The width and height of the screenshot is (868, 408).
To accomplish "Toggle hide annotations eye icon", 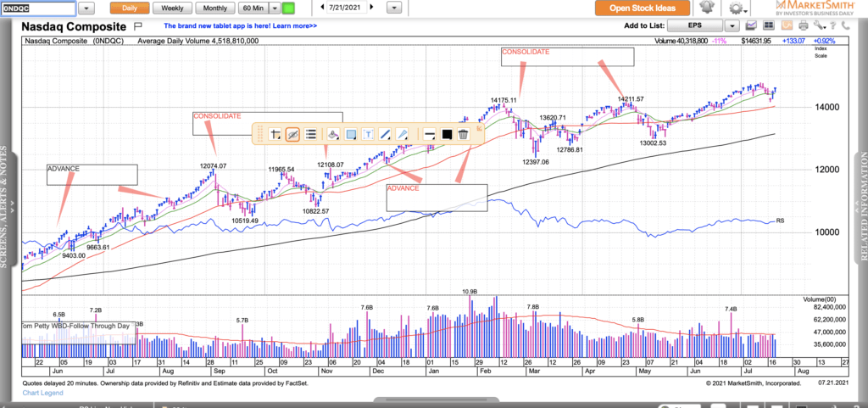I will coord(292,134).
